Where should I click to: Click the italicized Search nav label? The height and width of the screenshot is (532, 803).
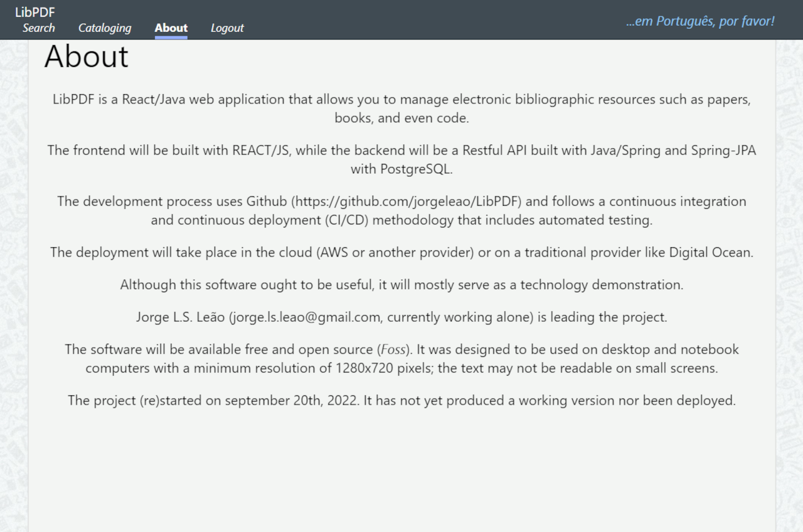click(x=38, y=28)
